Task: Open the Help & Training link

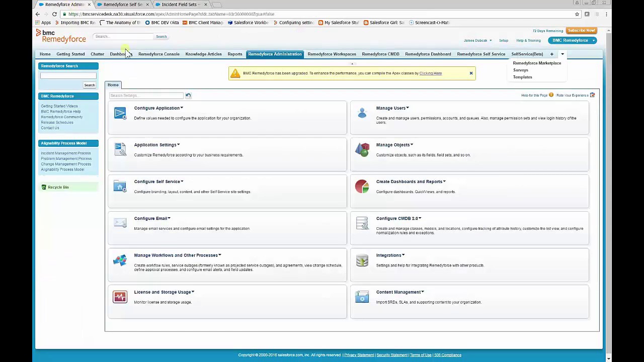Action: pyautogui.click(x=528, y=41)
